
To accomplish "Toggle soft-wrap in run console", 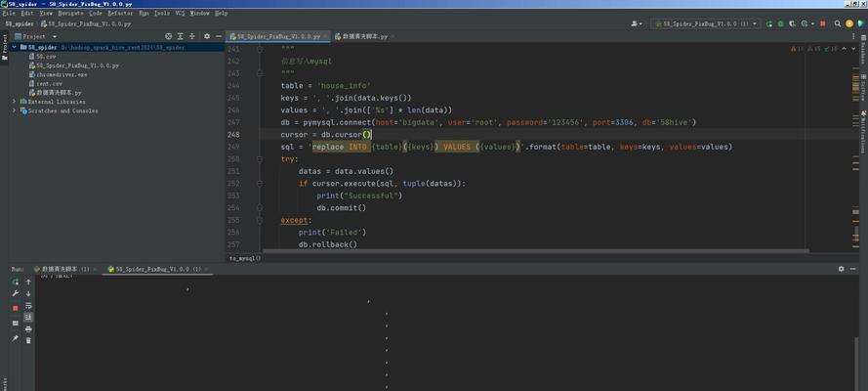I will (x=28, y=306).
